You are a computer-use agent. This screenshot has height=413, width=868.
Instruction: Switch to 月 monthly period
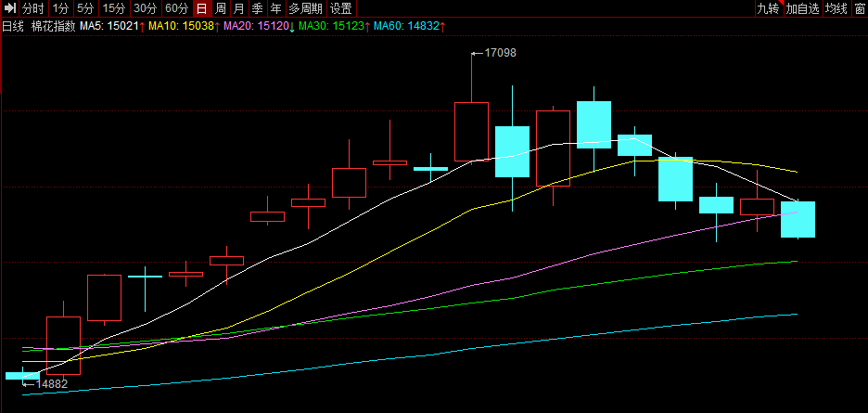pos(238,7)
